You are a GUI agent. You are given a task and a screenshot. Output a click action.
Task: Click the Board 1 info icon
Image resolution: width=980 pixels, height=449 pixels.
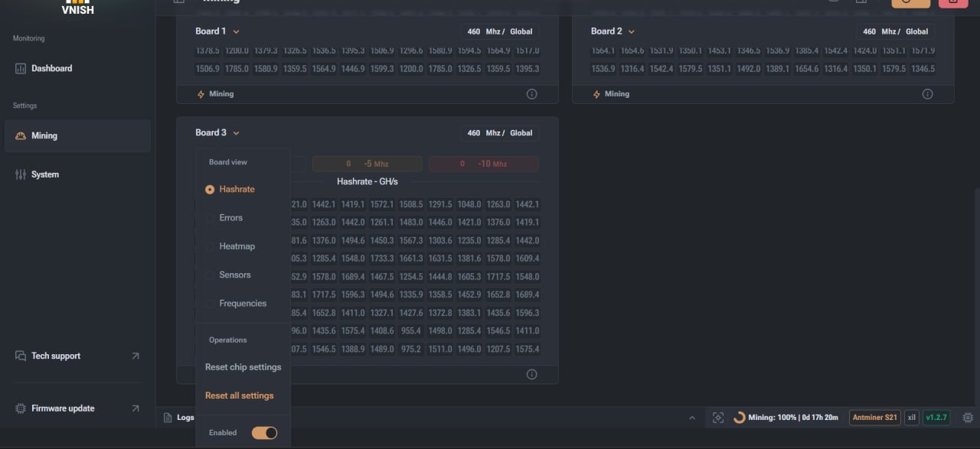tap(531, 94)
